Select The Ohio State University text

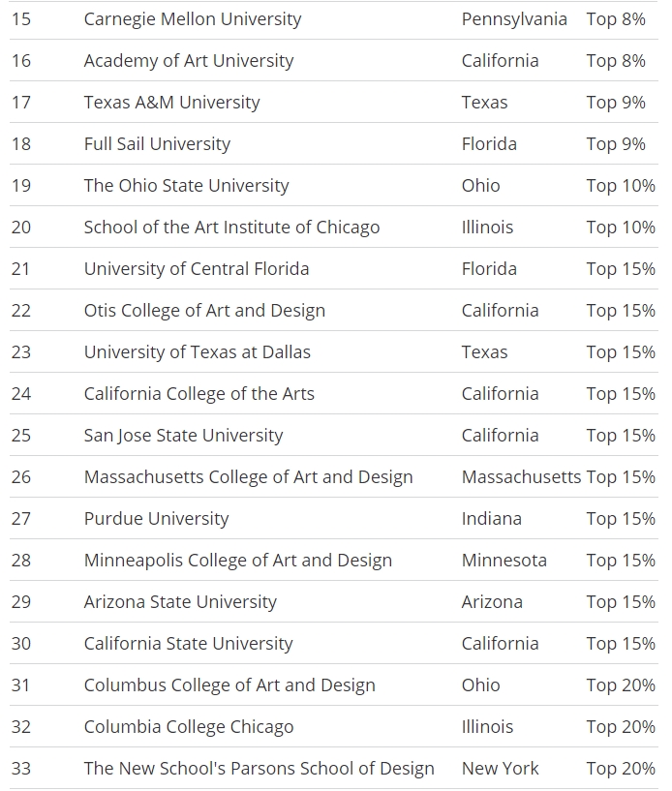tap(186, 186)
